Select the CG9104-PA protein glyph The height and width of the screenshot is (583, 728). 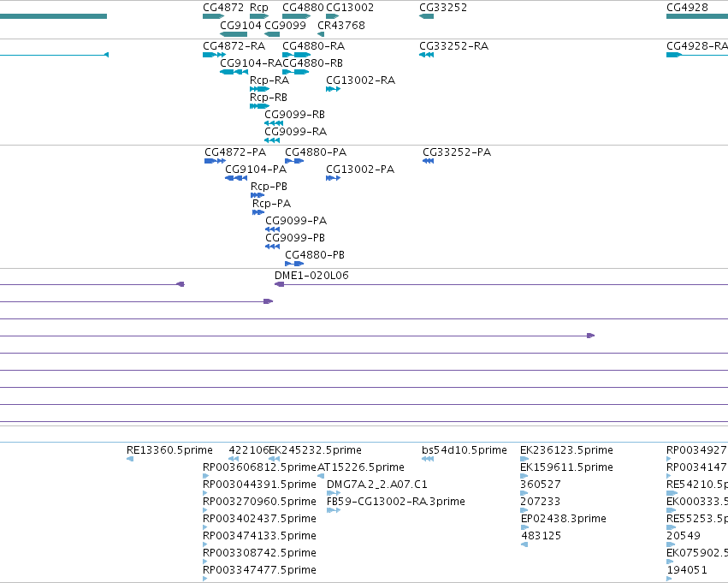click(x=236, y=178)
